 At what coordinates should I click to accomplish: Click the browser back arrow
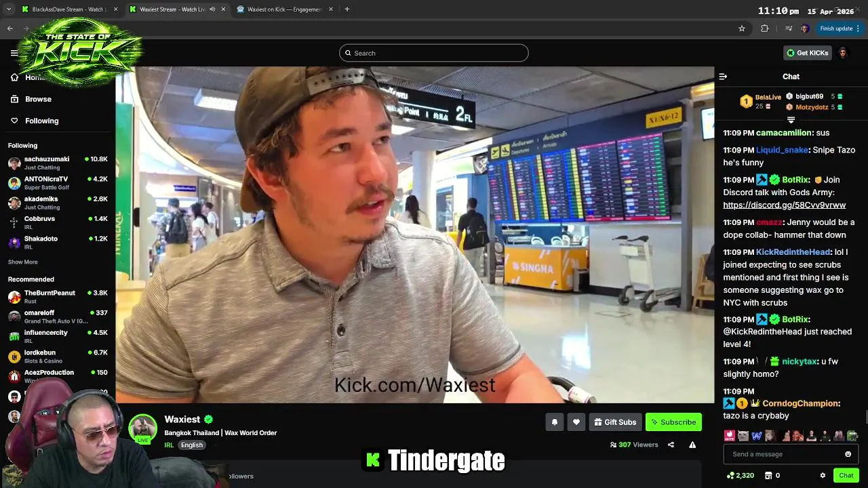tap(10, 28)
